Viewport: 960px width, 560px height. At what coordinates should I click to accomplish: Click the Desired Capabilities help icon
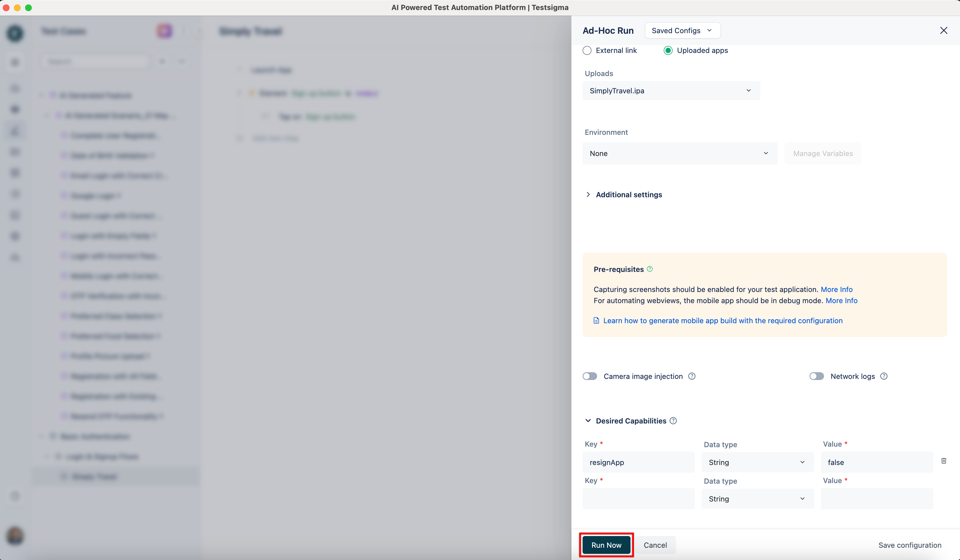pyautogui.click(x=673, y=421)
